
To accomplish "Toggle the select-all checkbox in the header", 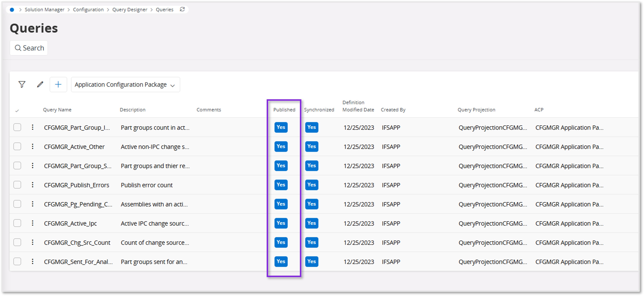I will (x=17, y=110).
